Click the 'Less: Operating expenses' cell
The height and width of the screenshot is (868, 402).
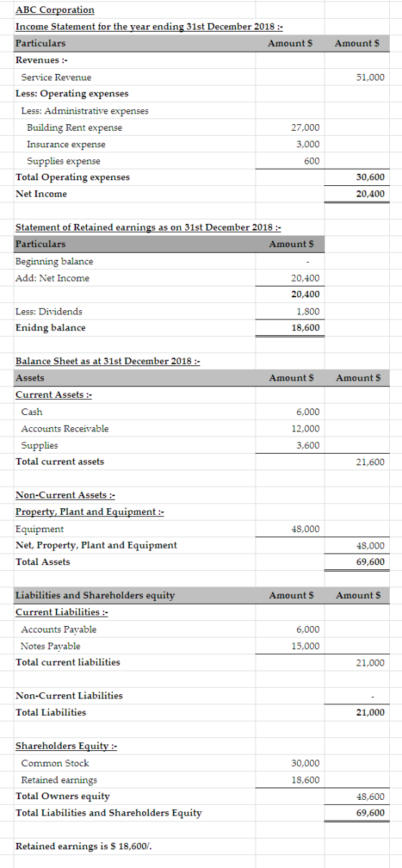72,93
